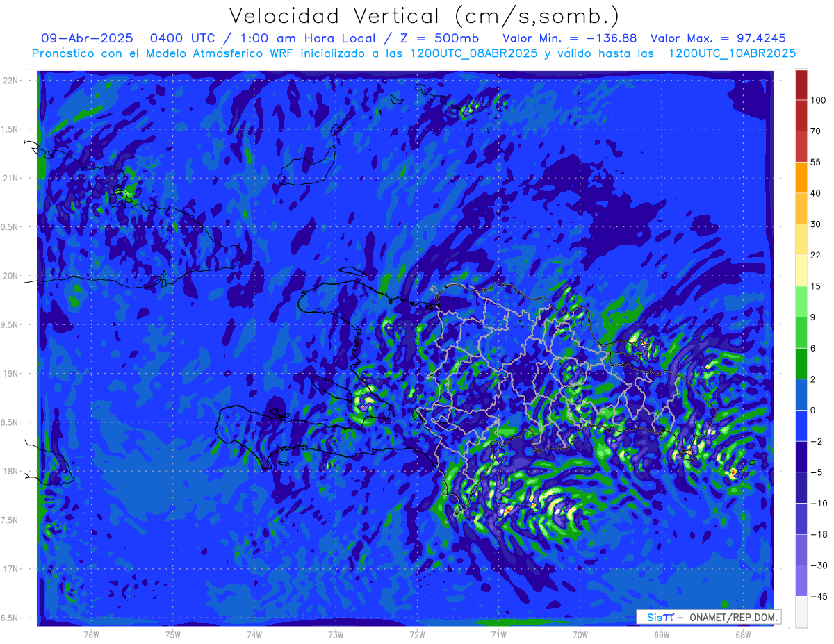Click the light green swatch between 9 and 15

point(801,302)
